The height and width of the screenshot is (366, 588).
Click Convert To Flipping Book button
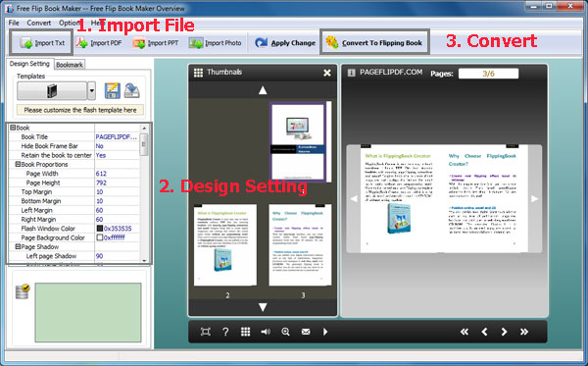tap(374, 43)
